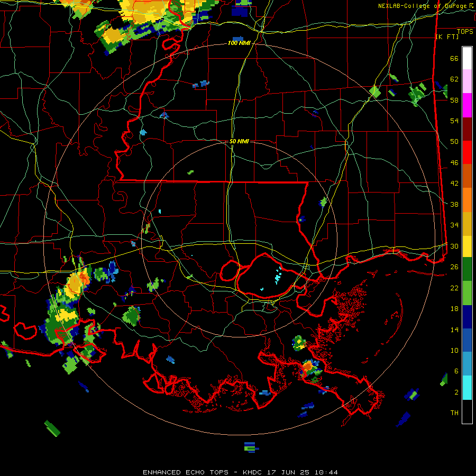Image resolution: width=476 pixels, height=476 pixels.
Task: Pick the dark red (maroon) legend swatch
Action: 467,129
